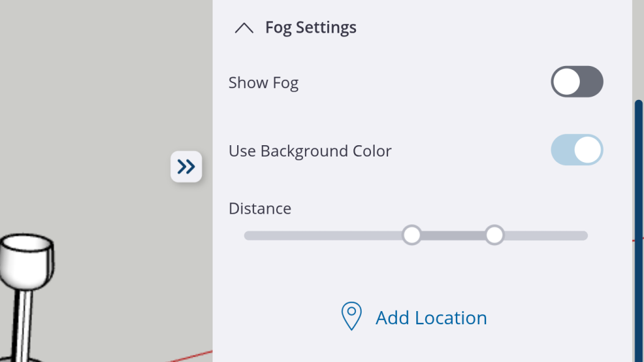Collapse side panel with double-arrow button
Viewport: 644px width, 362px height.
(186, 167)
